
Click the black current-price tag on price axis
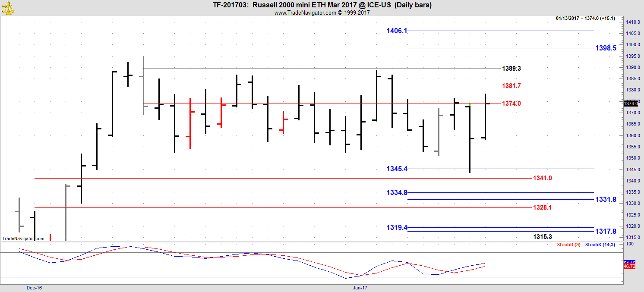pyautogui.click(x=631, y=104)
